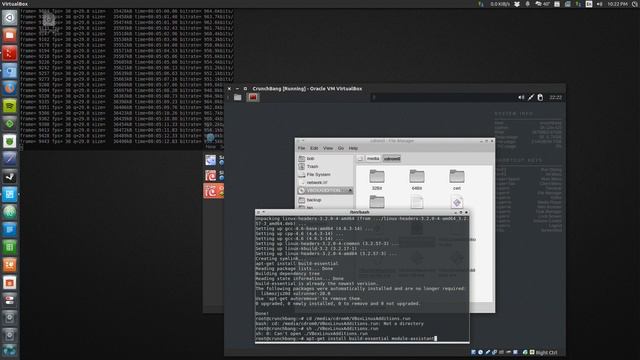
Task: Open the Go menu in File Manager
Action: pyautogui.click(x=341, y=148)
